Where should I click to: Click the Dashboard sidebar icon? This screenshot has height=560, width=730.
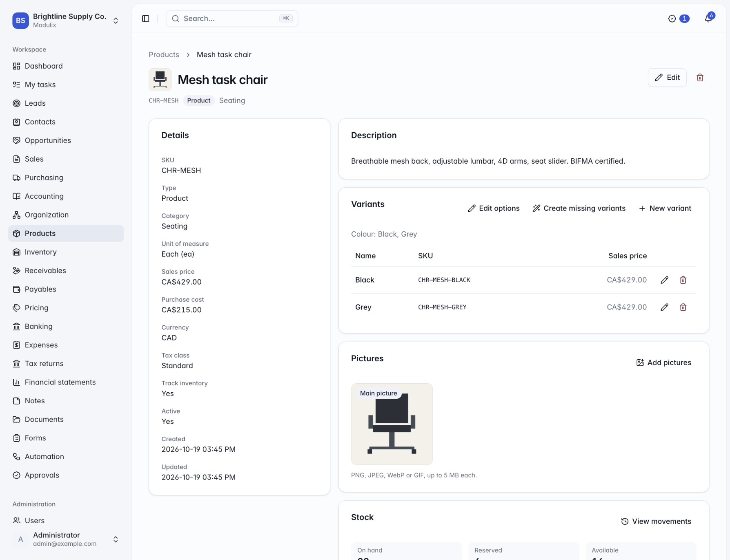pos(16,66)
